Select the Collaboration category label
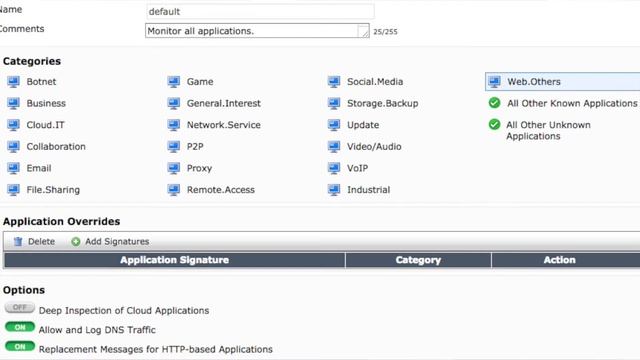The width and height of the screenshot is (640, 360). 56,147
